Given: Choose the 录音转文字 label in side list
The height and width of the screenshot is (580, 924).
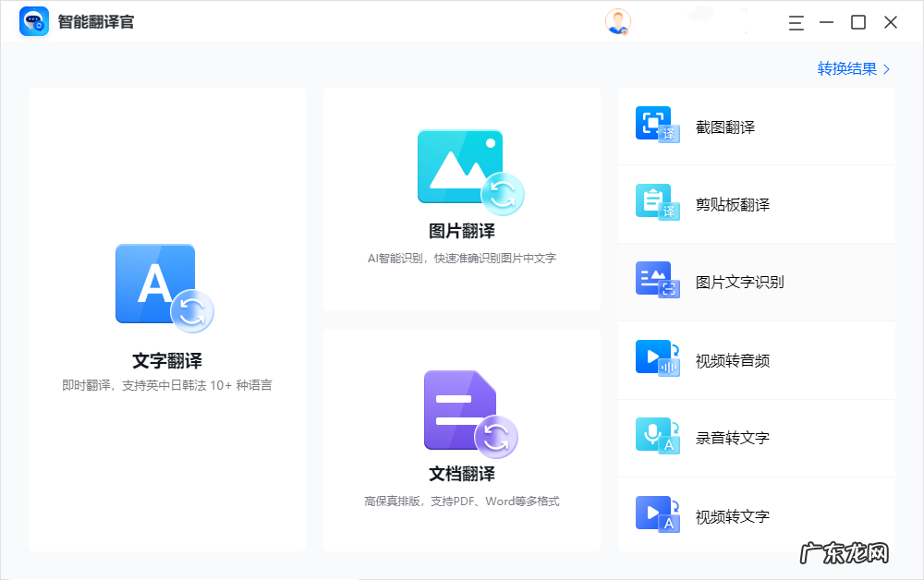Looking at the screenshot, I should (x=733, y=438).
